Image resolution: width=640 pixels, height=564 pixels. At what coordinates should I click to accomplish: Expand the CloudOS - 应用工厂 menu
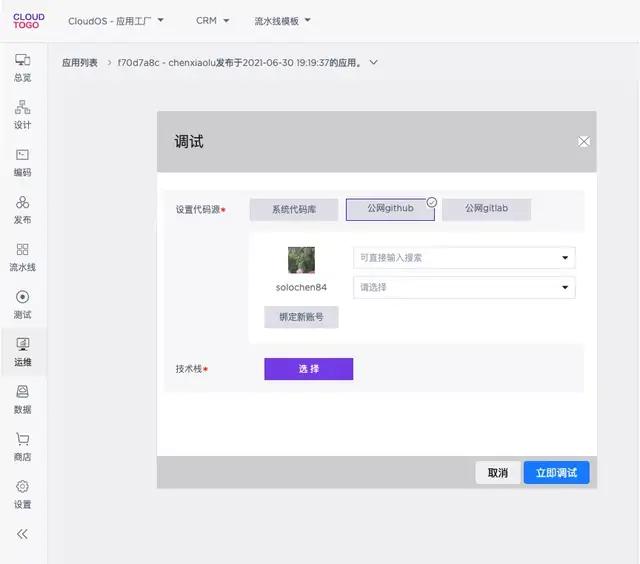pos(116,20)
